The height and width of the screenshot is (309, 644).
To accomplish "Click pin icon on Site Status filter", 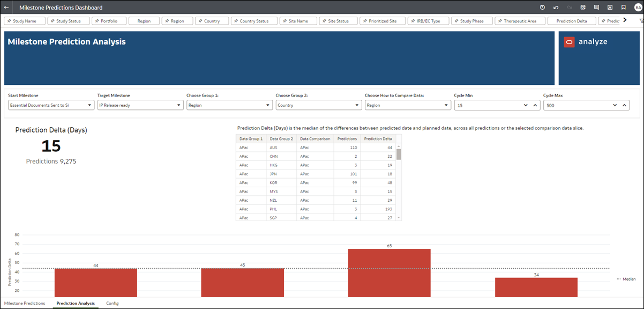I will 324,21.
